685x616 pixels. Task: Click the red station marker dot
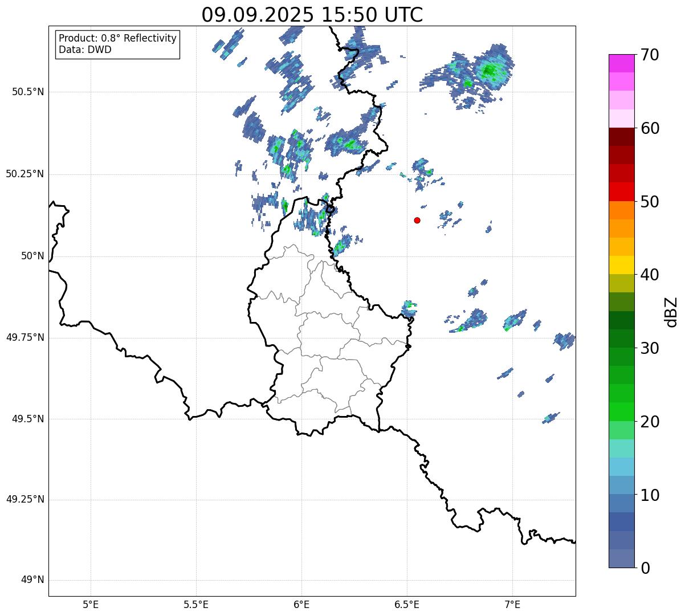click(417, 221)
